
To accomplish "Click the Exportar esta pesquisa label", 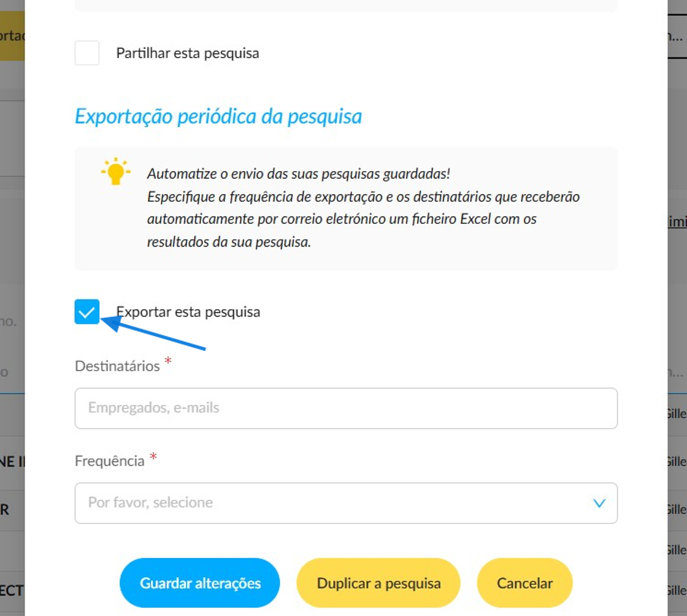I will point(188,312).
